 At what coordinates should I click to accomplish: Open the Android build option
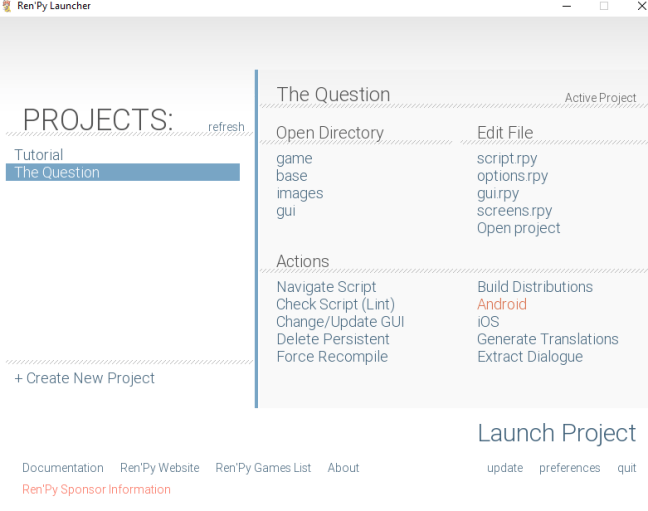[x=502, y=304]
